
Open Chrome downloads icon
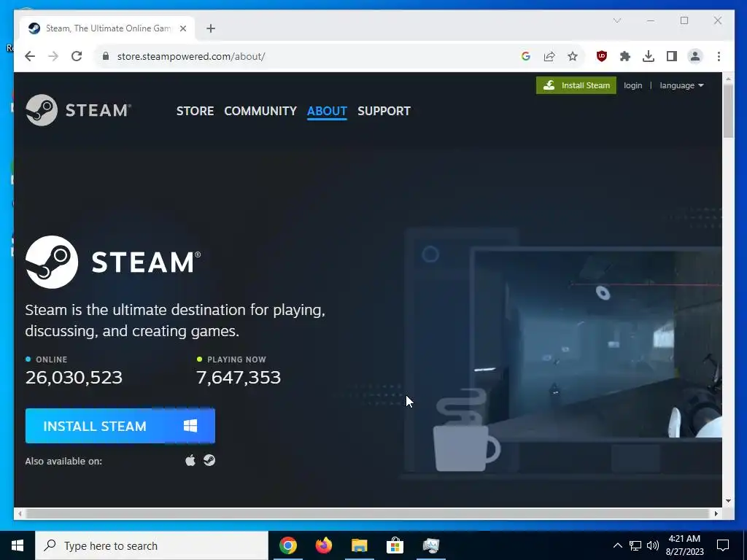point(649,56)
